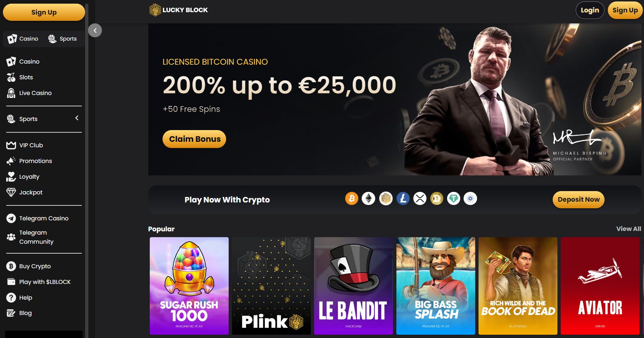Click the Ethereum crypto icon
Viewport: 644px width, 338px height.
tap(369, 199)
